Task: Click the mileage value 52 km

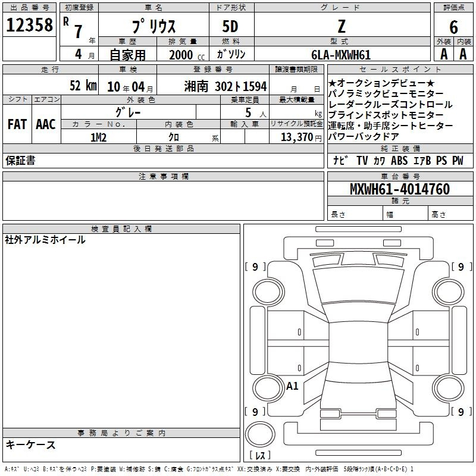Action: click(x=83, y=86)
